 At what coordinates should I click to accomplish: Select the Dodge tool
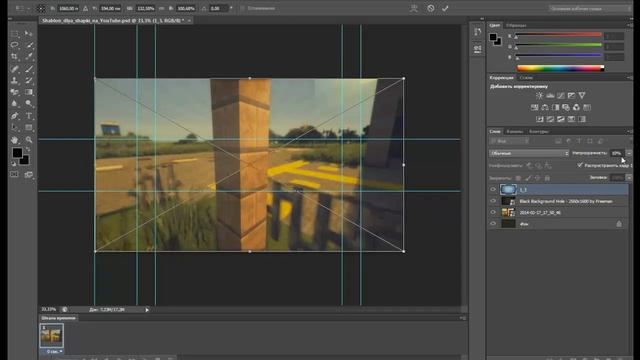29,104
